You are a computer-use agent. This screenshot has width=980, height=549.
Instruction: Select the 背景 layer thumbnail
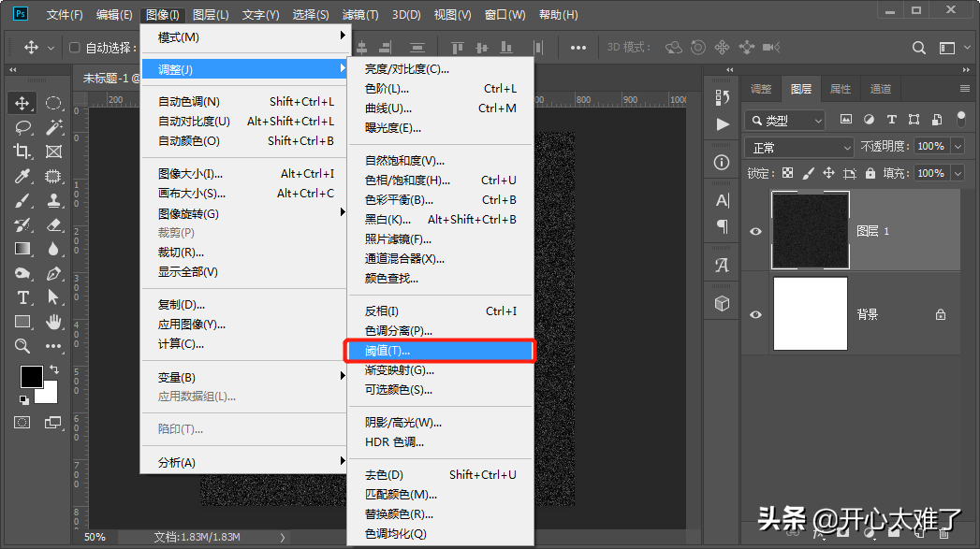(x=811, y=313)
